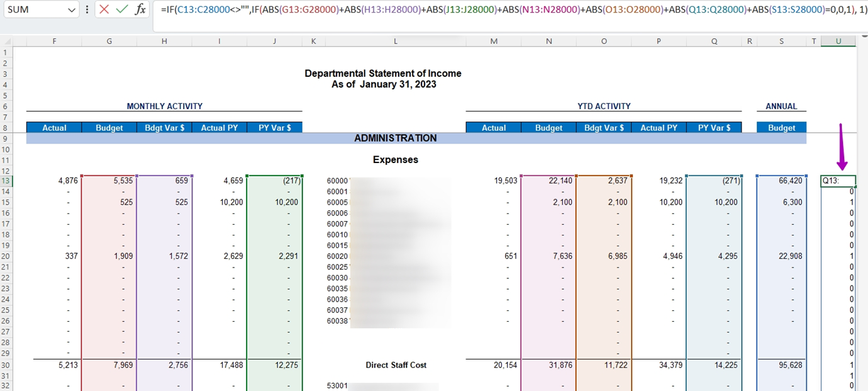
Task: Select row 9 header
Action: pyautogui.click(x=6, y=139)
